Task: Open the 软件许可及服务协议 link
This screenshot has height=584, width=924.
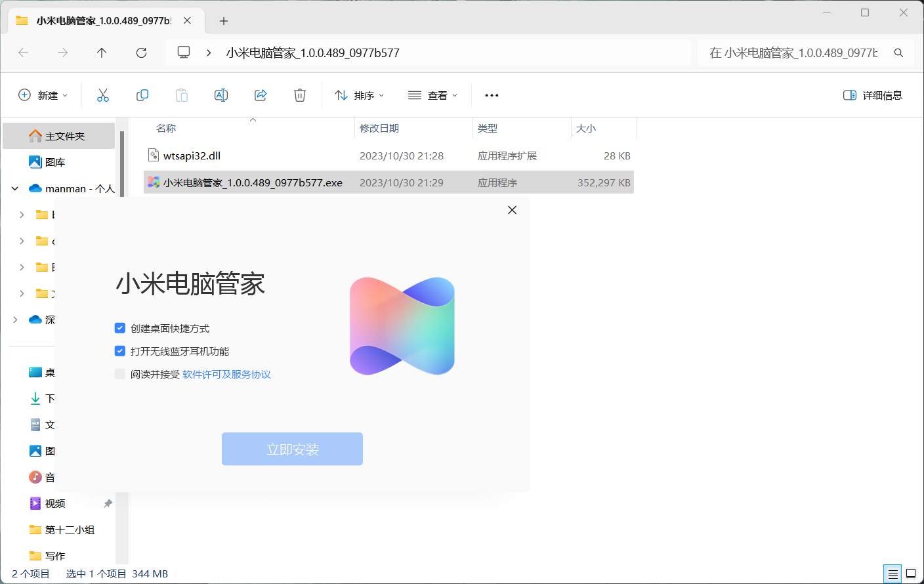Action: [x=227, y=373]
